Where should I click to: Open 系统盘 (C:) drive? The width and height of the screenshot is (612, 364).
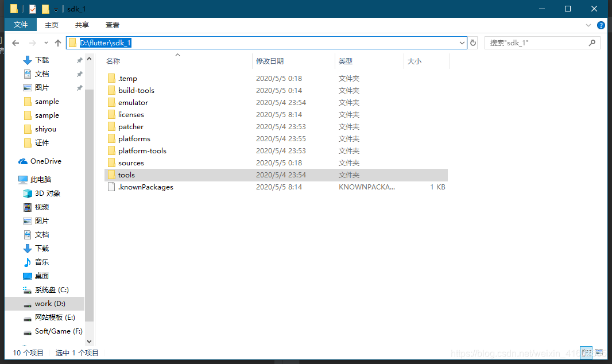pos(52,290)
